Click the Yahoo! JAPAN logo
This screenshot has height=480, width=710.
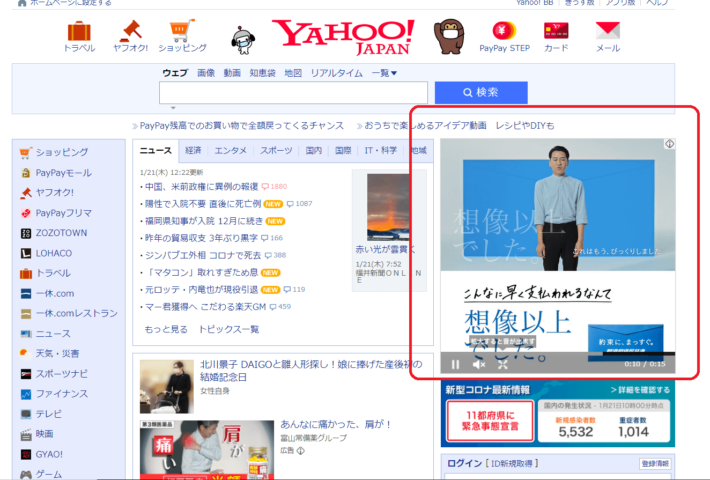(x=343, y=37)
